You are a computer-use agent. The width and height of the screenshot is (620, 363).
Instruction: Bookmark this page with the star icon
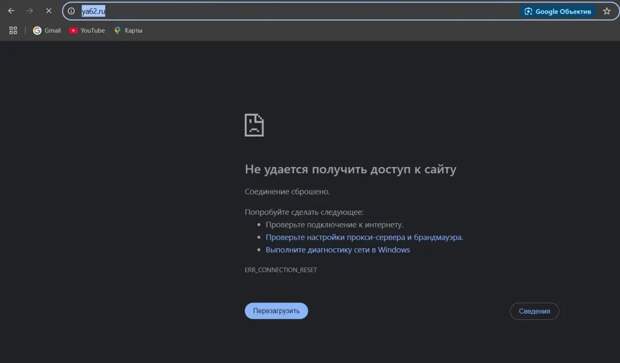607,11
